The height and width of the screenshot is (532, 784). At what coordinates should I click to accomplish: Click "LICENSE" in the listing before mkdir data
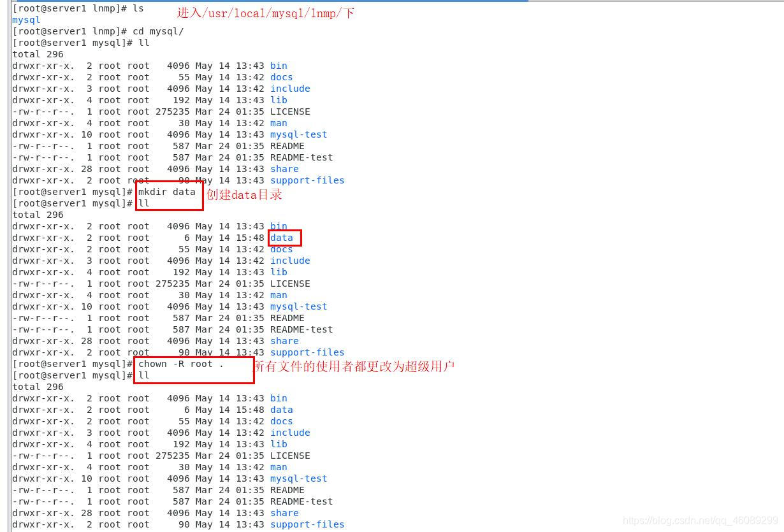290,111
